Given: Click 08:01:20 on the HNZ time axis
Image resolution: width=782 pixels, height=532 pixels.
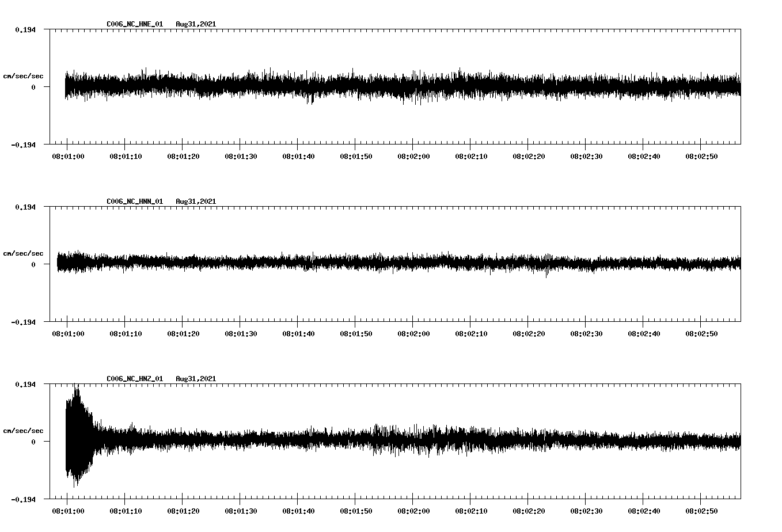Looking at the screenshot, I should [x=183, y=511].
